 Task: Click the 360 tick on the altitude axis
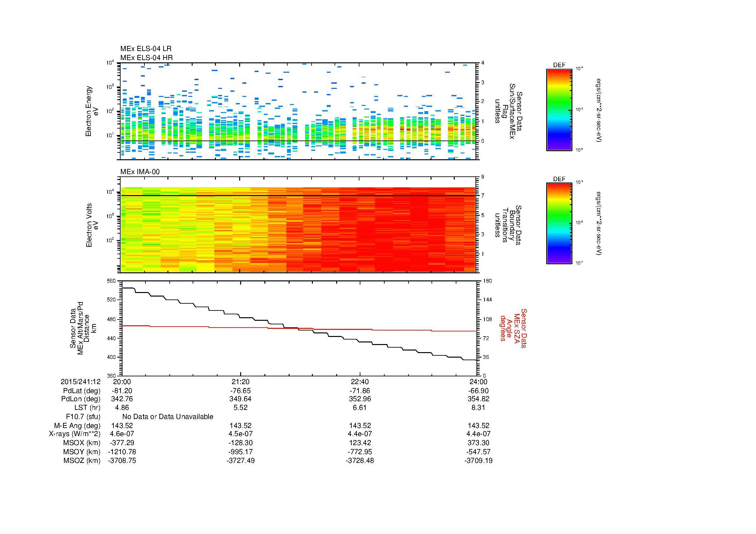[112, 376]
